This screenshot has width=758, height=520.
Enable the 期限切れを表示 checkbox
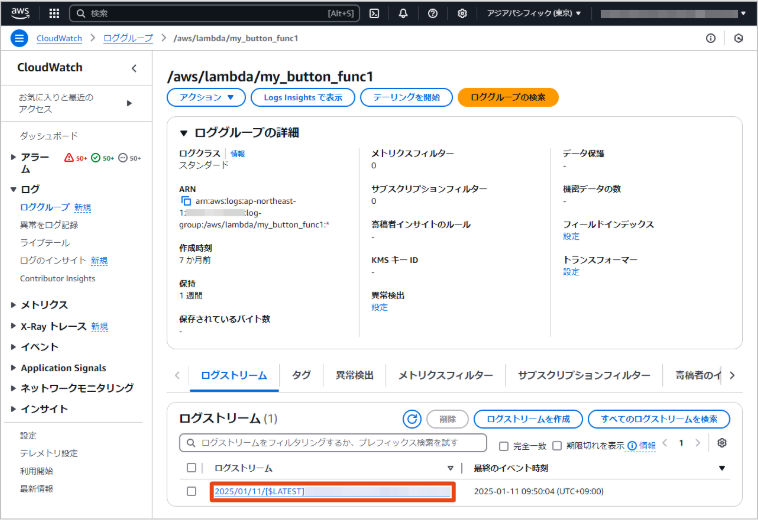point(557,446)
